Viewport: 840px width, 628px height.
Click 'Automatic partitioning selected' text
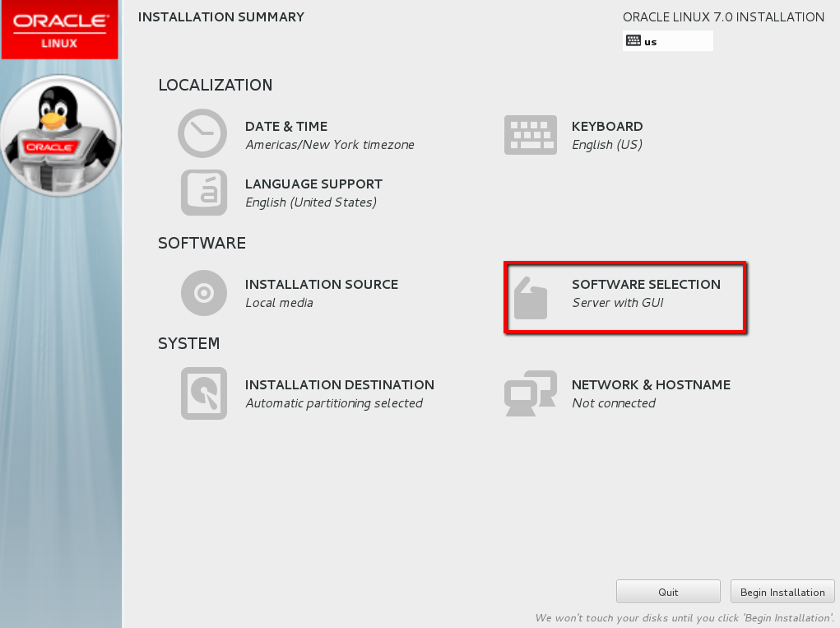(x=334, y=403)
